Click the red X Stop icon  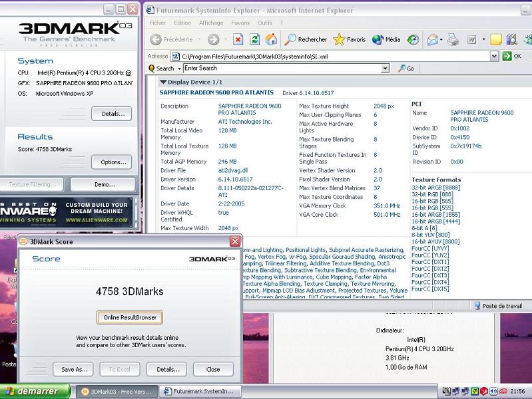coord(238,40)
